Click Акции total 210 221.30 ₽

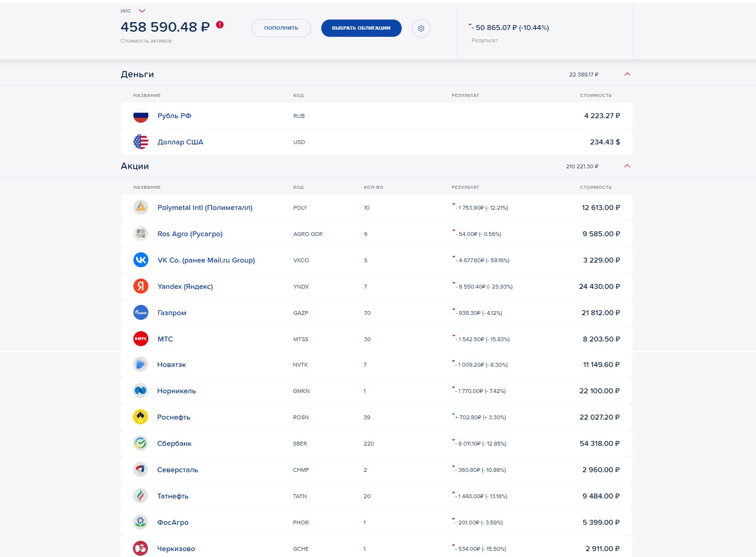pyautogui.click(x=582, y=166)
